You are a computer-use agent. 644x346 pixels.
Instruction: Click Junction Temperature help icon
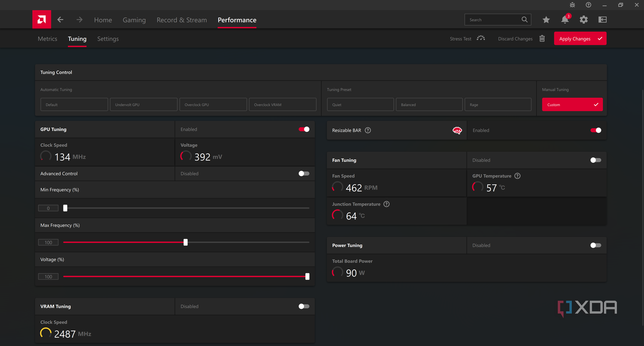tap(386, 204)
